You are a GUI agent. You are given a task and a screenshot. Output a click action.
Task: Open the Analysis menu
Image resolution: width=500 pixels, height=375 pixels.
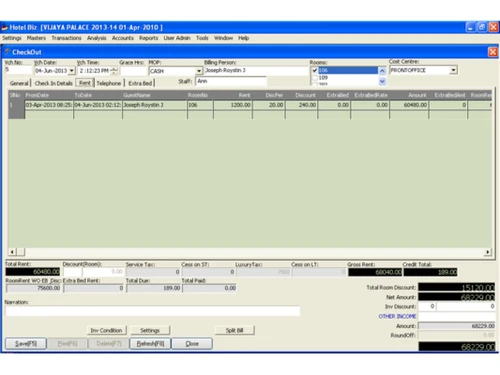(97, 38)
